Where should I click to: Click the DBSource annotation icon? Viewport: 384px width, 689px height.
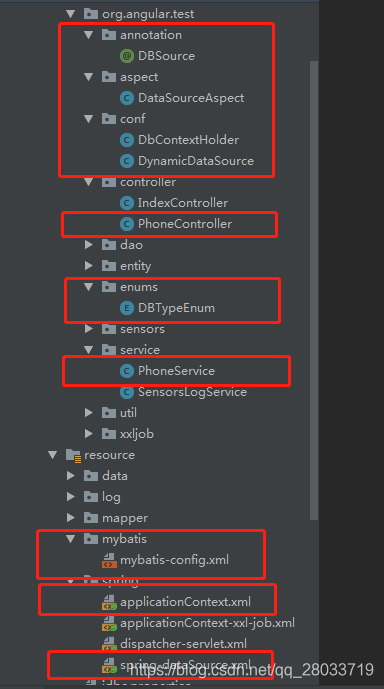(x=127, y=56)
